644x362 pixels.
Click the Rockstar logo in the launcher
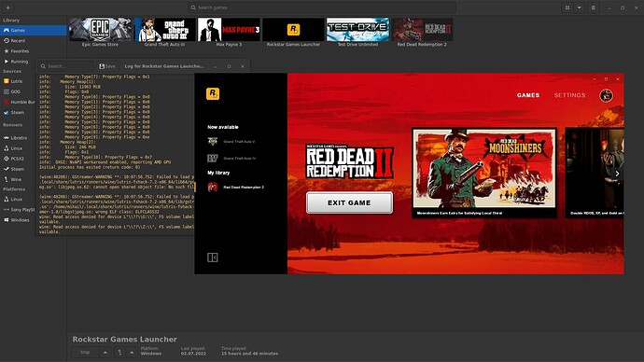coord(213,94)
